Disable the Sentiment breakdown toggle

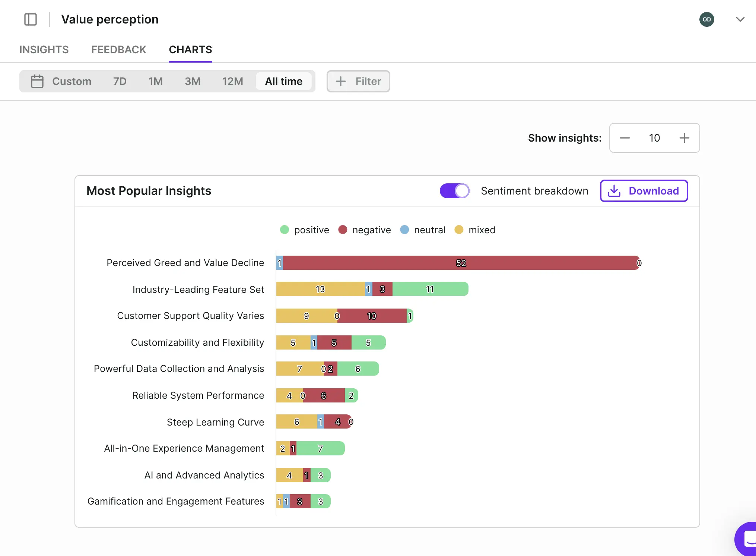click(454, 190)
